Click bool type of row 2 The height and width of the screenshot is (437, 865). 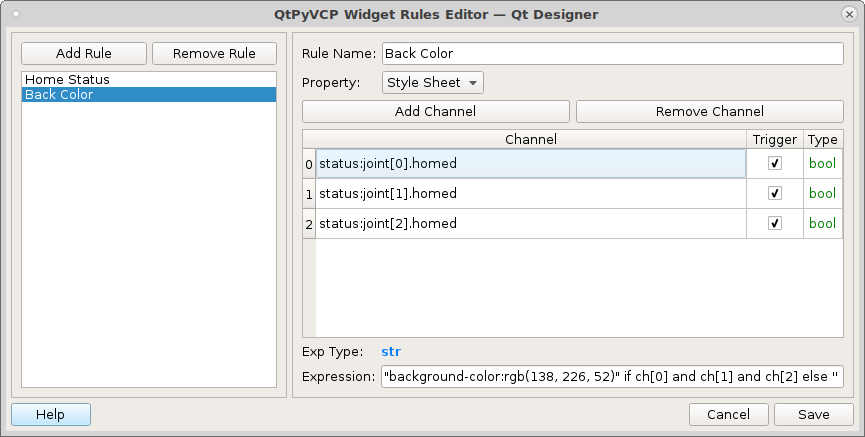823,223
